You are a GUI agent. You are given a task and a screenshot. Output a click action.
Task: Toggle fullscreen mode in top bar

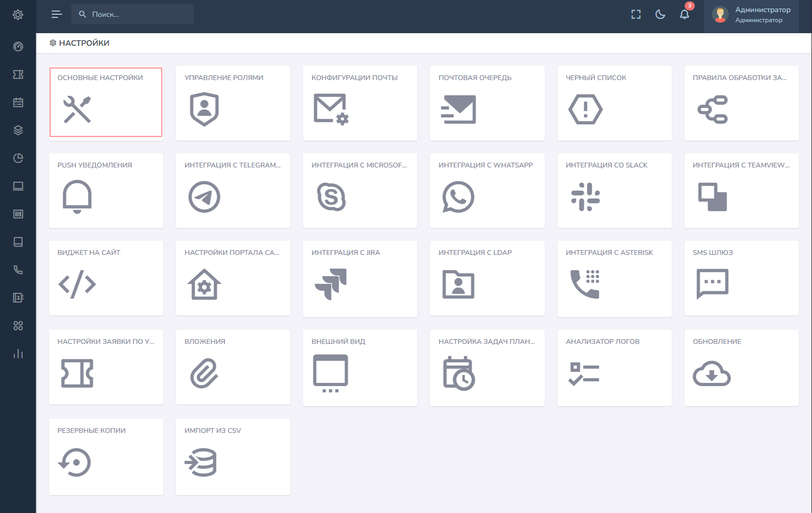pos(636,14)
